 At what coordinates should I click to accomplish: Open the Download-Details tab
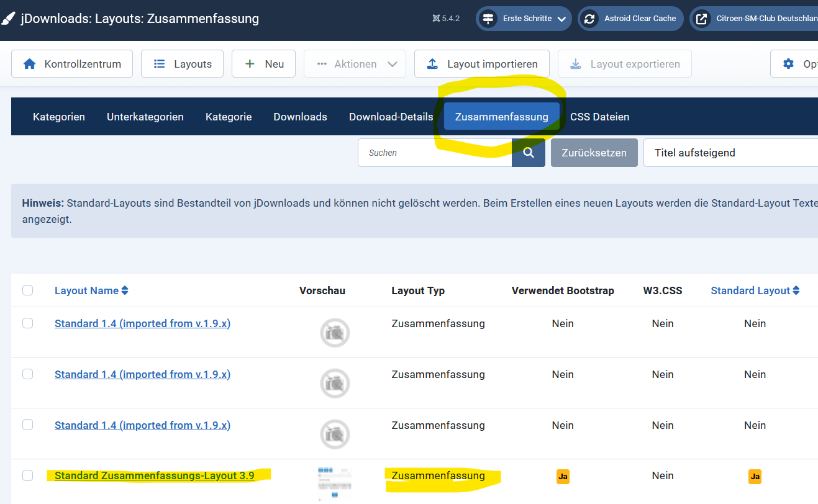pyautogui.click(x=391, y=117)
